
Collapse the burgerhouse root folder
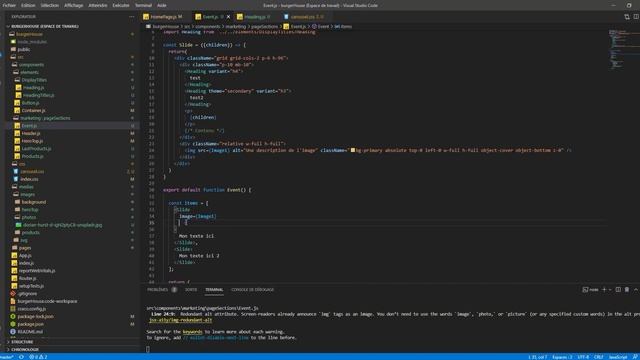[x=29, y=34]
